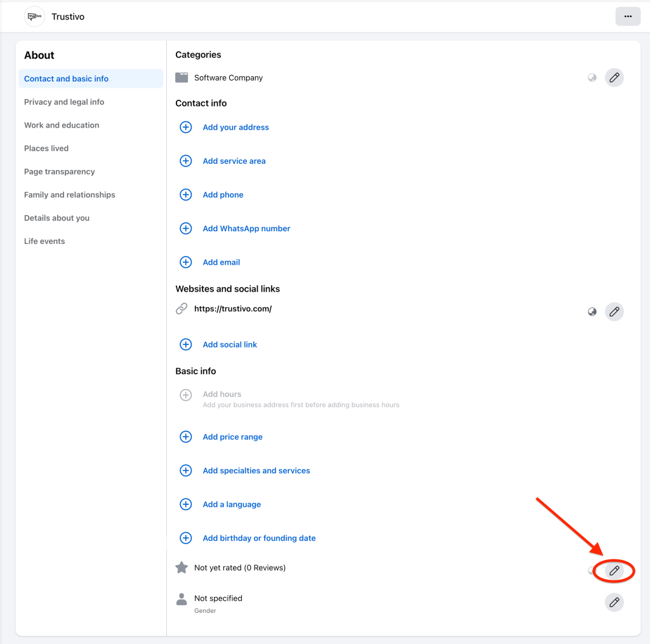Click the pencil icon beside Software Company
The height and width of the screenshot is (644, 650).
click(x=614, y=78)
